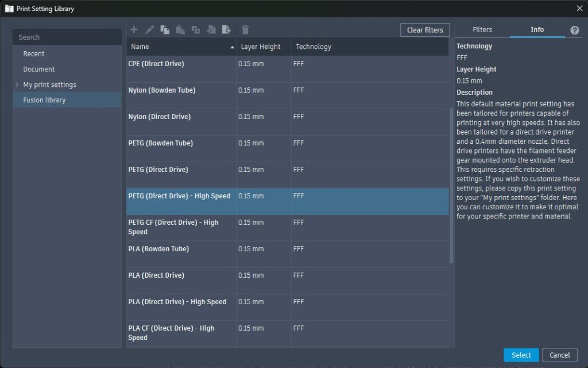Select Fusion library in the sidebar
The height and width of the screenshot is (368, 588).
(x=44, y=100)
